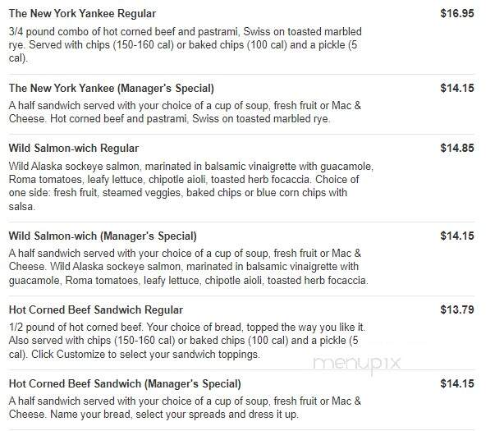Click the divider below Wild Salmon-wich Regular
The height and width of the screenshot is (431, 504).
[241, 222]
